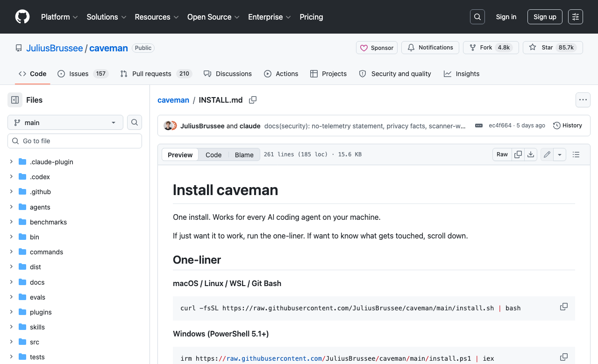Image resolution: width=598 pixels, height=364 pixels.
Task: Edit this file pencil icon
Action: click(x=547, y=154)
